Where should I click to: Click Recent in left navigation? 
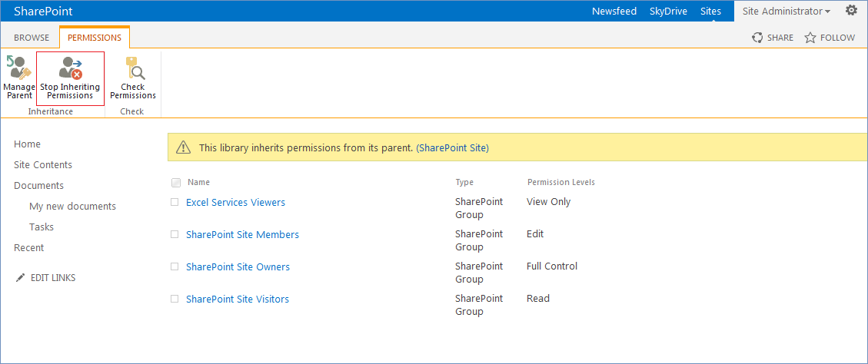point(28,247)
